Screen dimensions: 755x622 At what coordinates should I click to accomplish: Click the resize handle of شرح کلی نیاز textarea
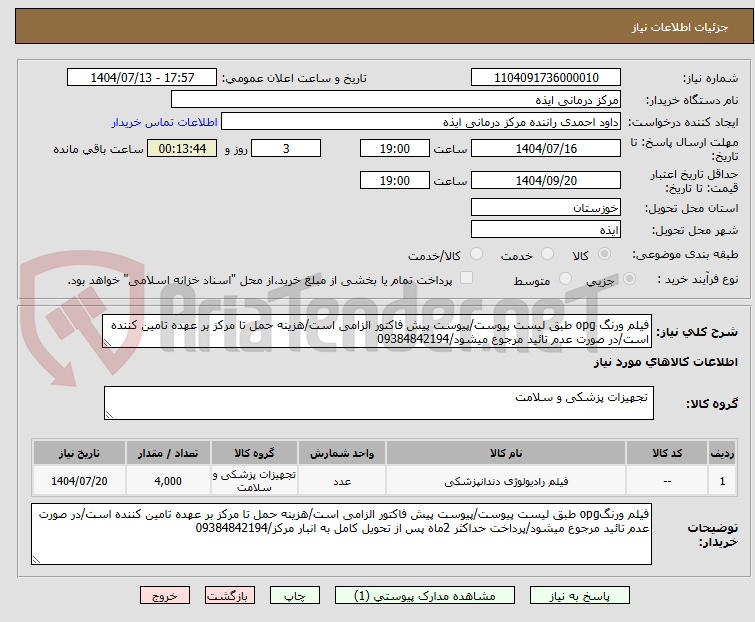tap(107, 343)
